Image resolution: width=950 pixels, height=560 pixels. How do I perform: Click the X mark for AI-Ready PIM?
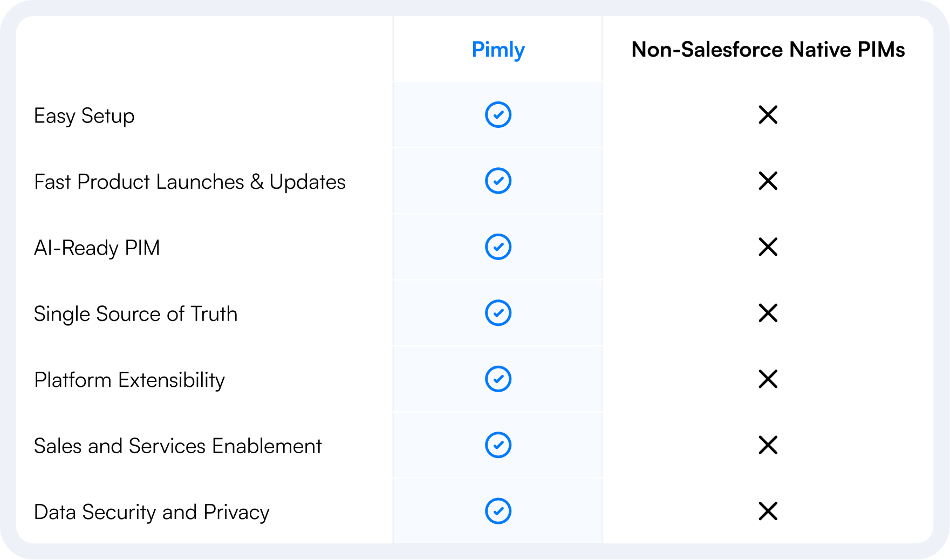coord(768,247)
